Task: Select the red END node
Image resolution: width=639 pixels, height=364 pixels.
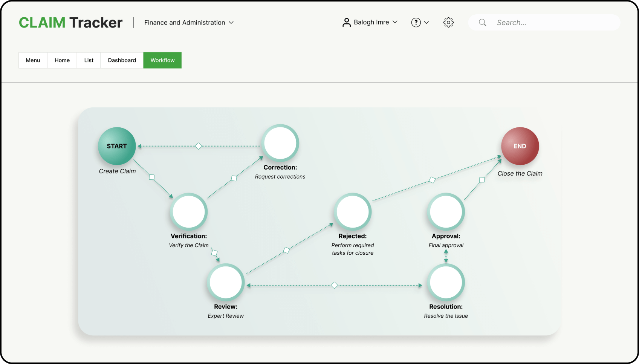Action: (520, 146)
